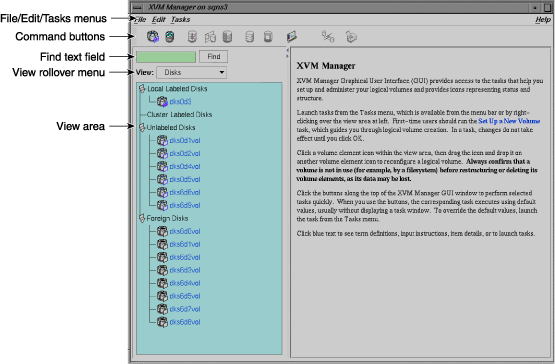The height and width of the screenshot is (364, 555).
Task: Open the Edit menu
Action: coord(159,19)
